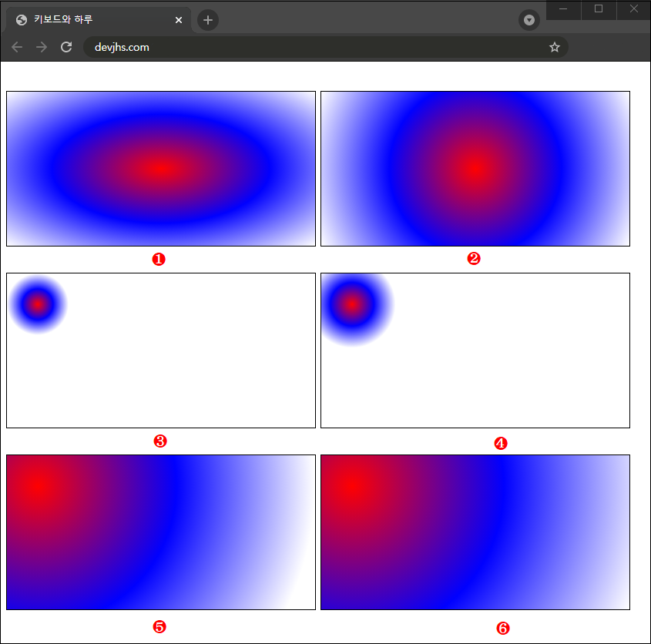This screenshot has width=651, height=644.
Task: Open a new tab with the plus button
Action: [x=208, y=20]
